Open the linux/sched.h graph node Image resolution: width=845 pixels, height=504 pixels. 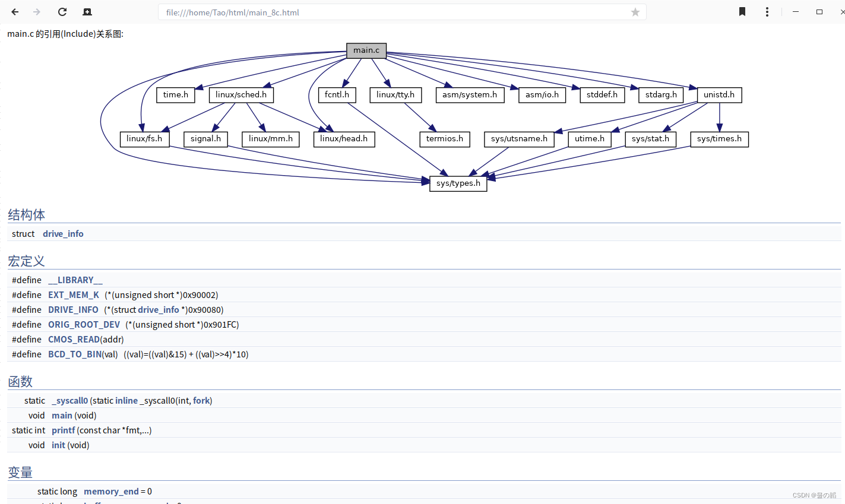click(241, 95)
